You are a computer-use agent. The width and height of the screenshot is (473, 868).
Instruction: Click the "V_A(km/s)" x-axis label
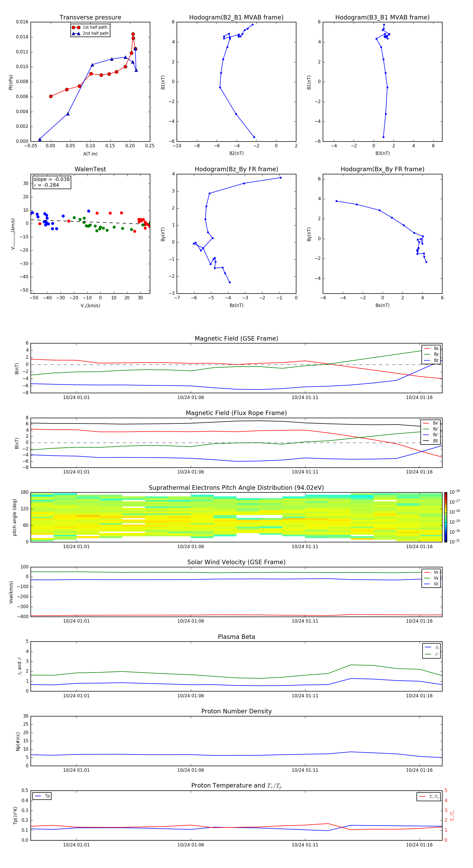click(90, 306)
